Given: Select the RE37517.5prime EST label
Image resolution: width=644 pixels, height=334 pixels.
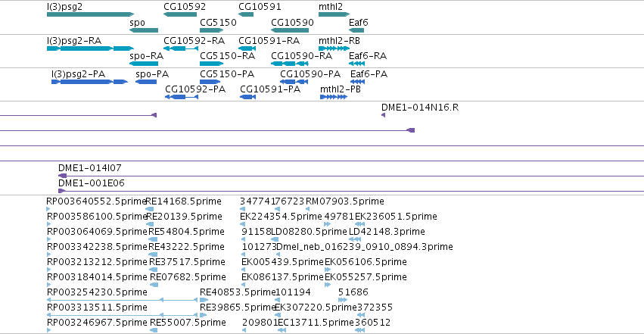Looking at the screenshot, I should (187, 262).
